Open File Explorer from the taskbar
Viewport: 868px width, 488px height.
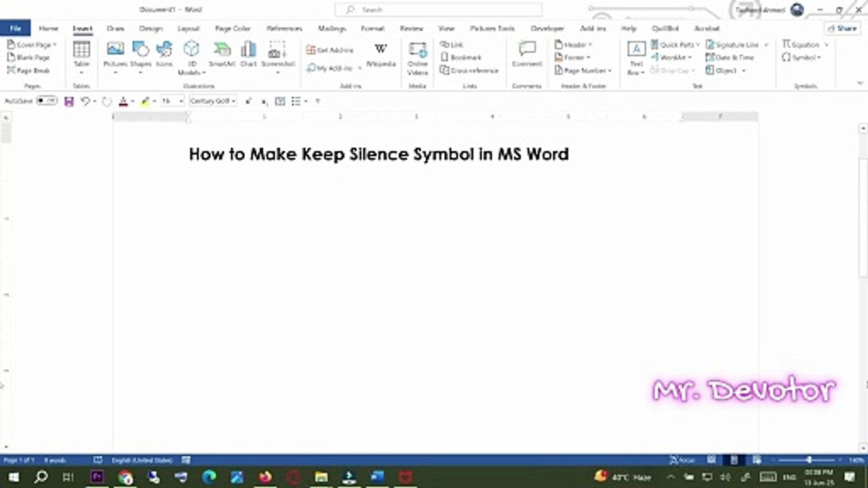coord(321,477)
